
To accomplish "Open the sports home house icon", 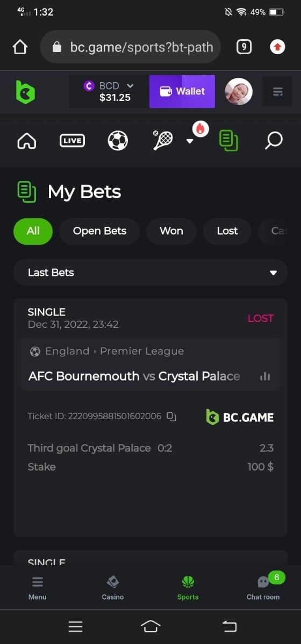I will click(27, 141).
